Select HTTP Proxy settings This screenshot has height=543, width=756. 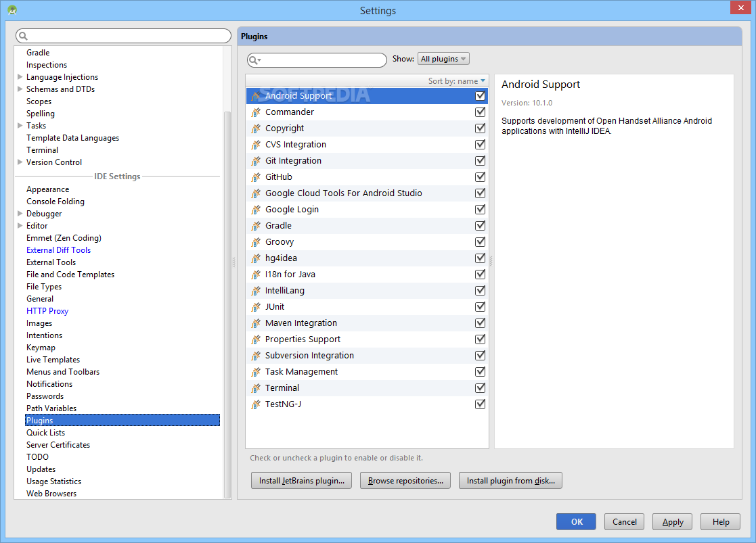[x=47, y=311]
